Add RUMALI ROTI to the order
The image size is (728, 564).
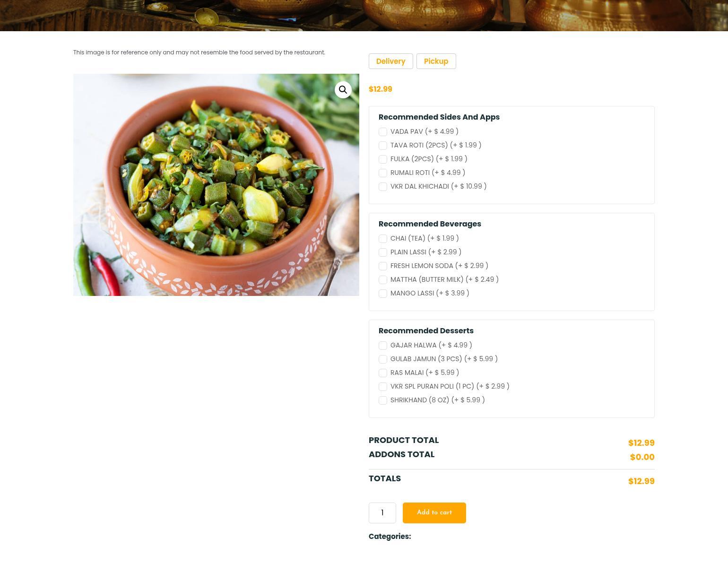pyautogui.click(x=383, y=173)
